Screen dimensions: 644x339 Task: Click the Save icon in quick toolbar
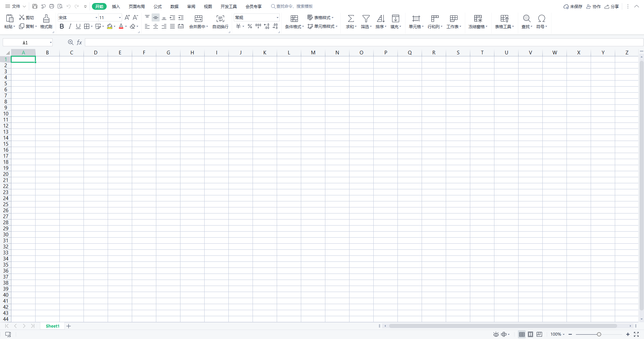(35, 6)
